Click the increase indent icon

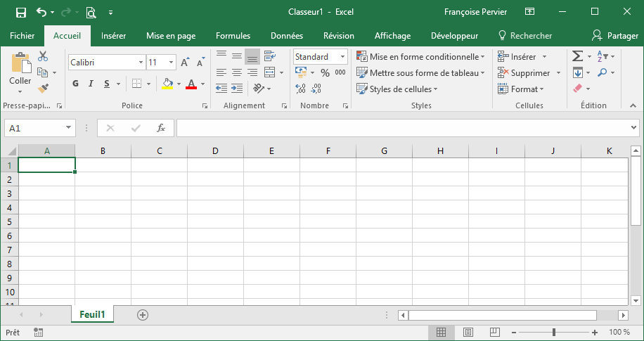pyautogui.click(x=236, y=89)
